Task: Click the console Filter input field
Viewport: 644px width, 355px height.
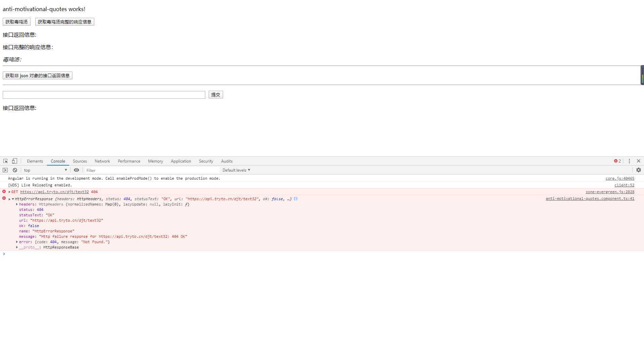Action: click(x=152, y=170)
